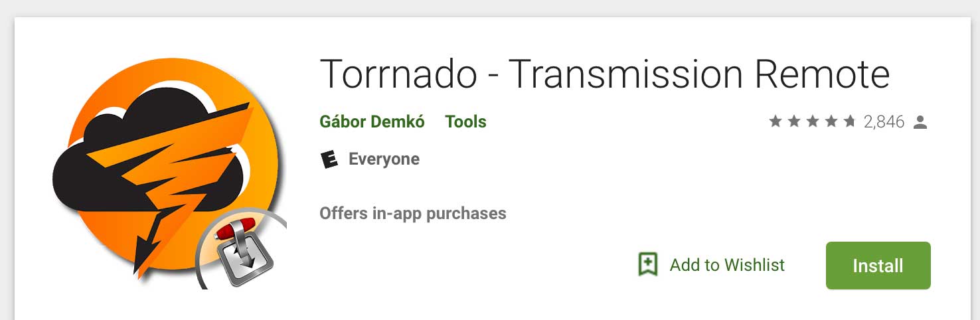The image size is (980, 320).
Task: Click the Torrnado orange tornado app icon
Action: click(169, 173)
